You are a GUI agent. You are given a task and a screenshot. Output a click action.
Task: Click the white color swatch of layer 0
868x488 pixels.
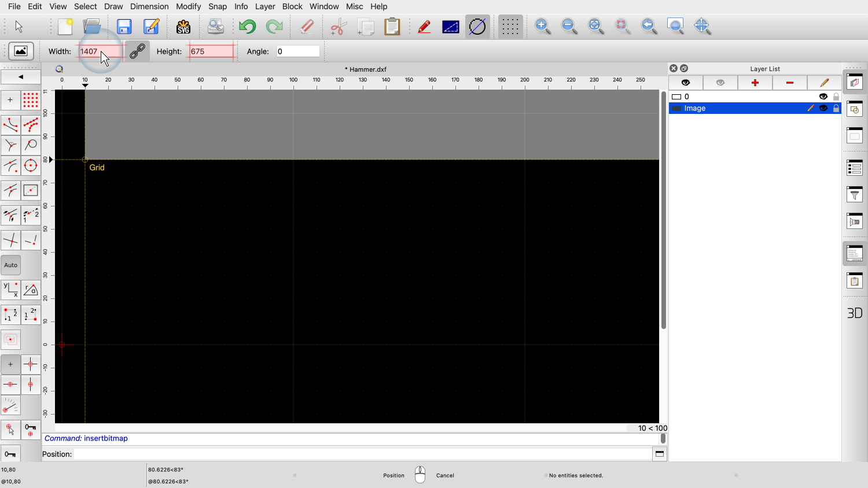coord(676,97)
